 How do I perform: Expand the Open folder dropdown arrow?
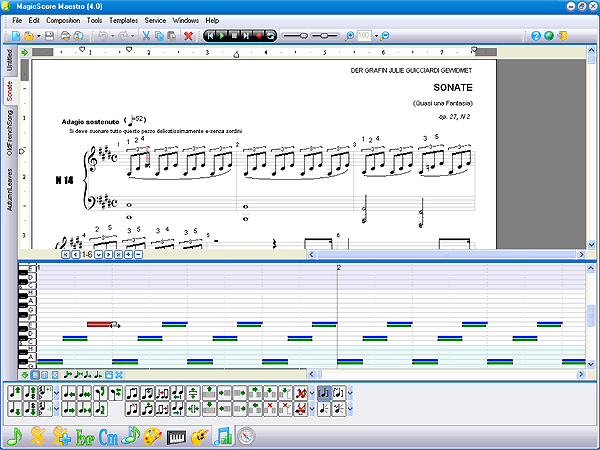39,36
